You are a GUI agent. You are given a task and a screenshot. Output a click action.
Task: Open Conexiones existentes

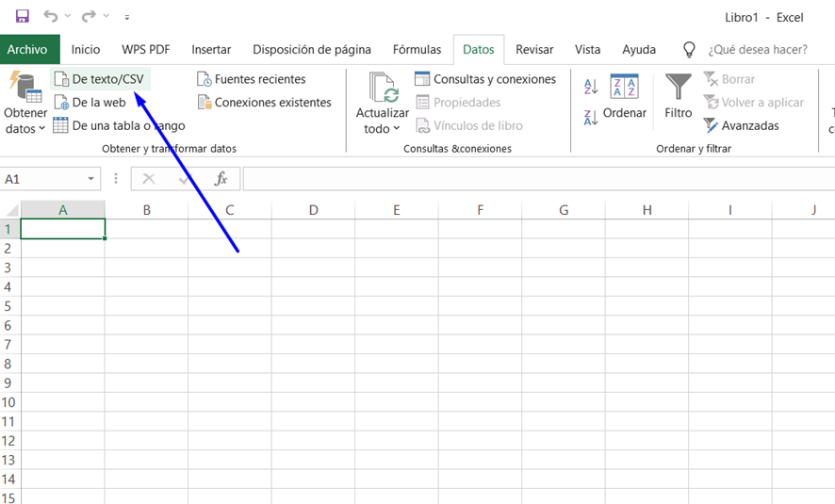click(265, 102)
